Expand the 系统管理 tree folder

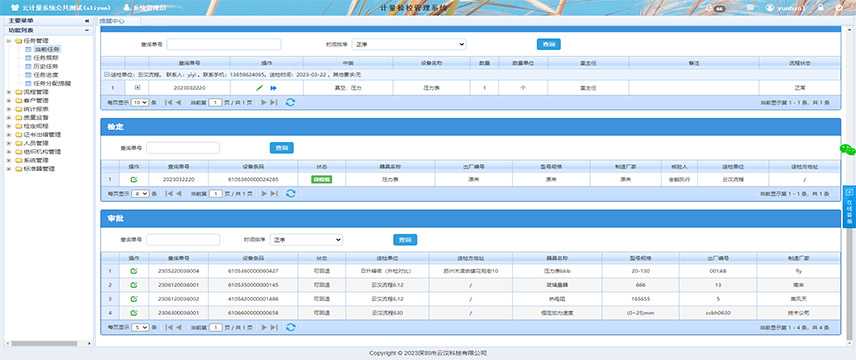point(9,160)
